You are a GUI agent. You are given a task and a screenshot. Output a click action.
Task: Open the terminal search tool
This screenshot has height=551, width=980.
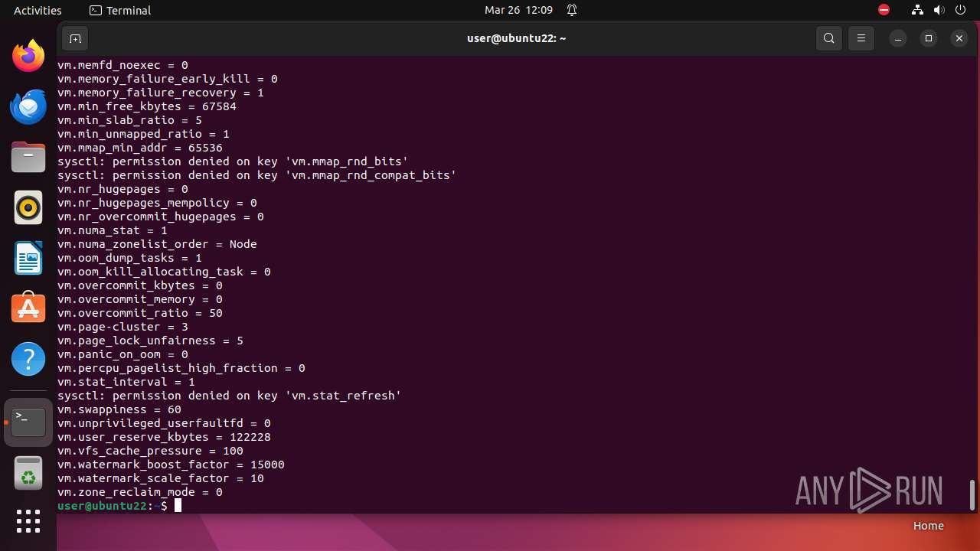coord(829,38)
